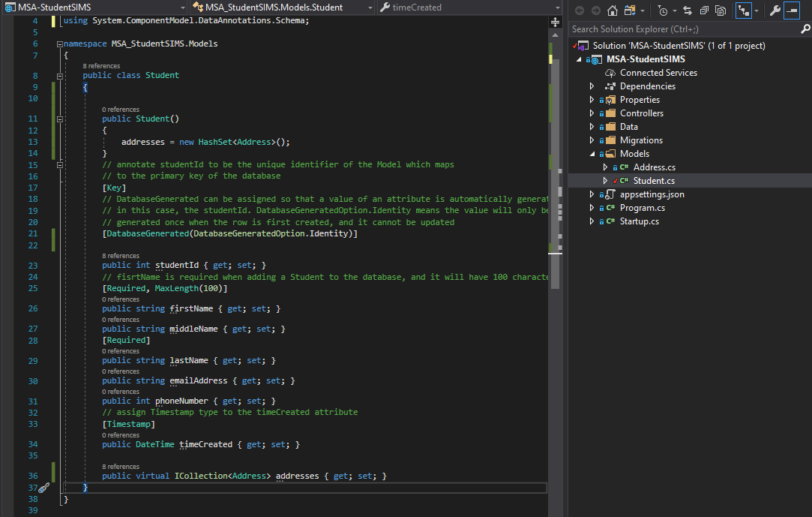Click the Home icon in Solution Explorer
Screen dimensions: 812x517
coord(613,11)
